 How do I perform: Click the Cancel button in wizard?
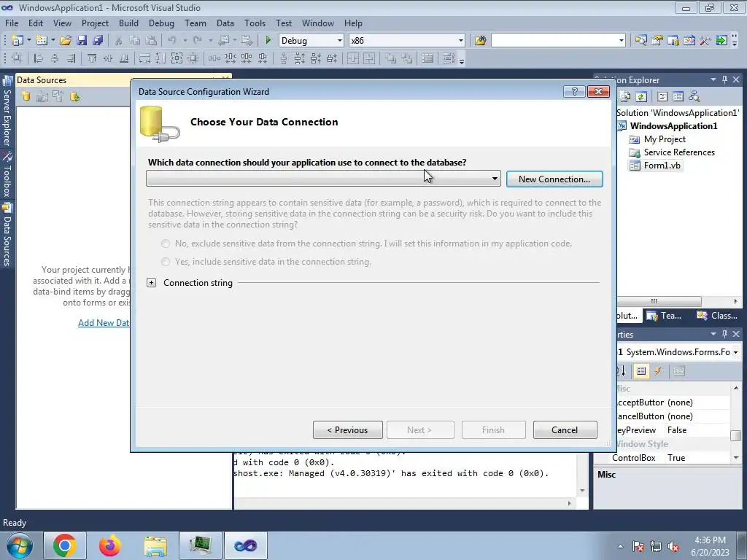point(565,430)
